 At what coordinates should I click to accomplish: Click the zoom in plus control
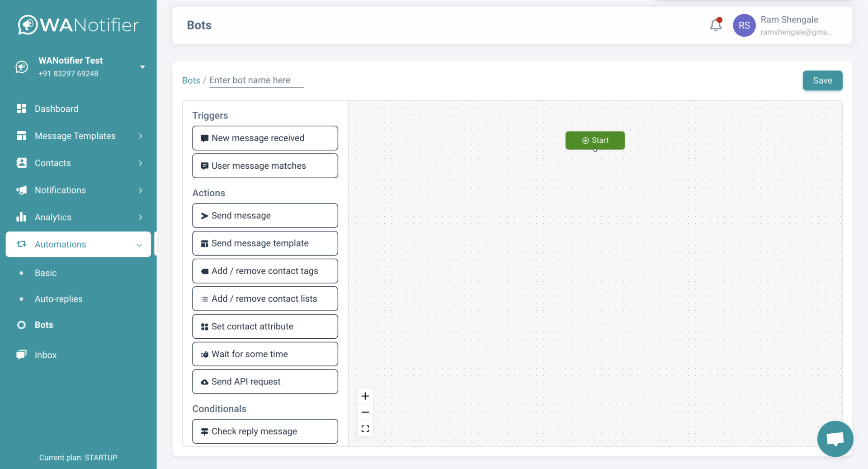tap(365, 396)
